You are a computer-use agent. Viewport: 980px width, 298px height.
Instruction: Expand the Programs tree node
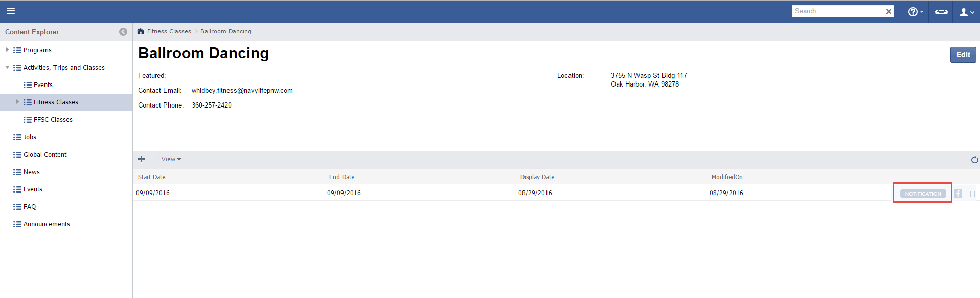(7, 50)
